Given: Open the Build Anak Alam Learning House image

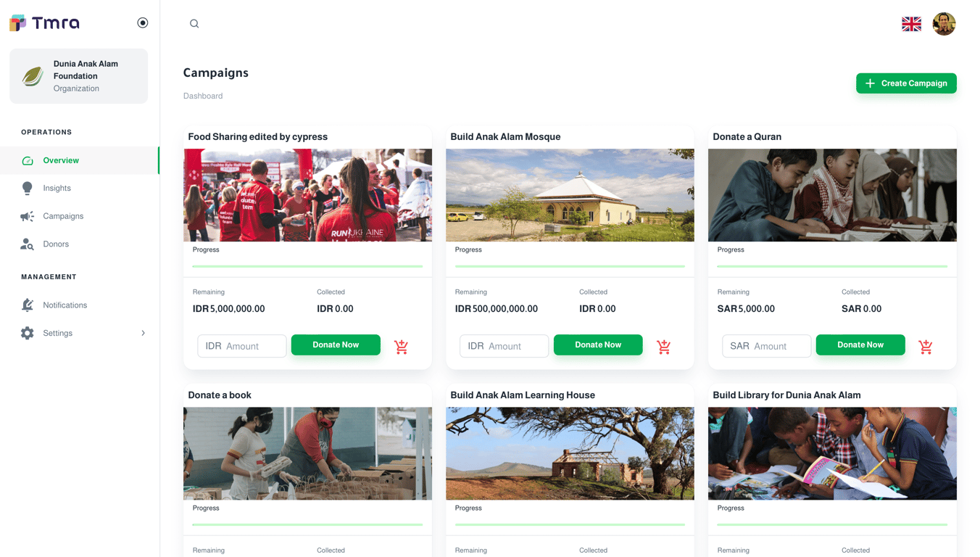Looking at the screenshot, I should point(570,453).
